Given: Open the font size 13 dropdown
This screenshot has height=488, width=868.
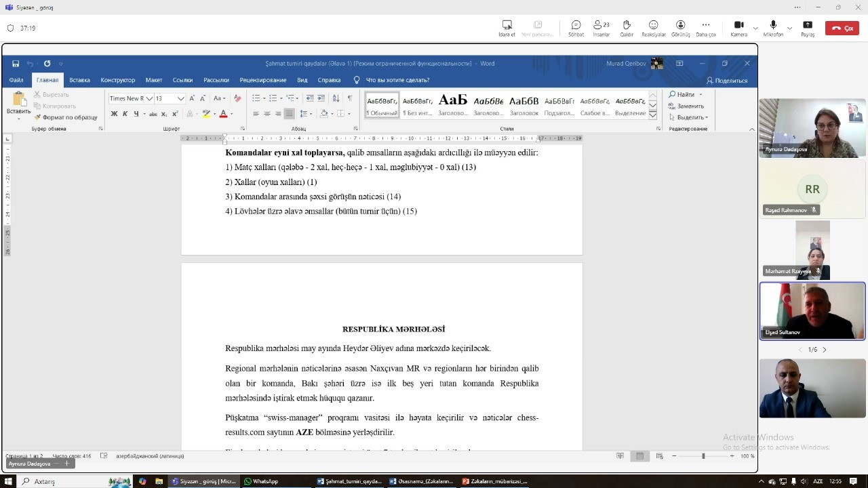Looking at the screenshot, I should 180,99.
